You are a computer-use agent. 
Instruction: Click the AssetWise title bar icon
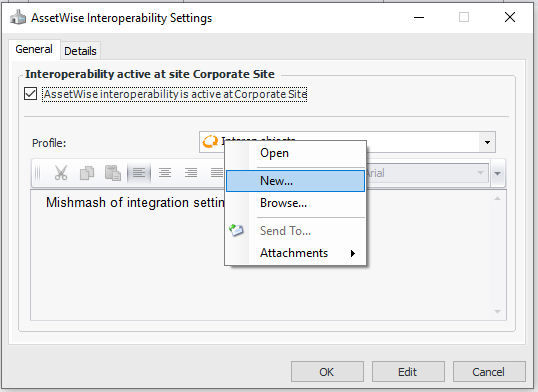click(x=18, y=17)
